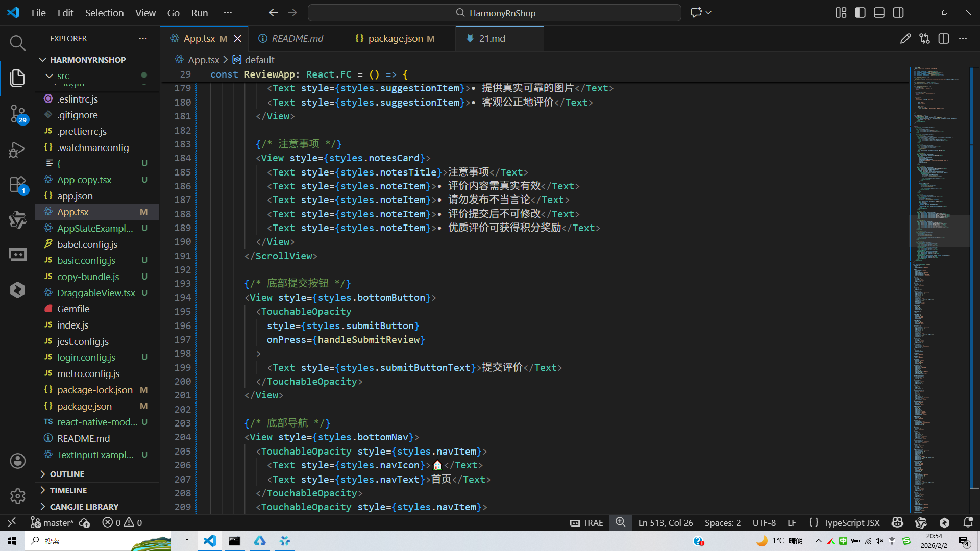Switch to the package.json tab
The height and width of the screenshot is (551, 980).
tap(395, 39)
